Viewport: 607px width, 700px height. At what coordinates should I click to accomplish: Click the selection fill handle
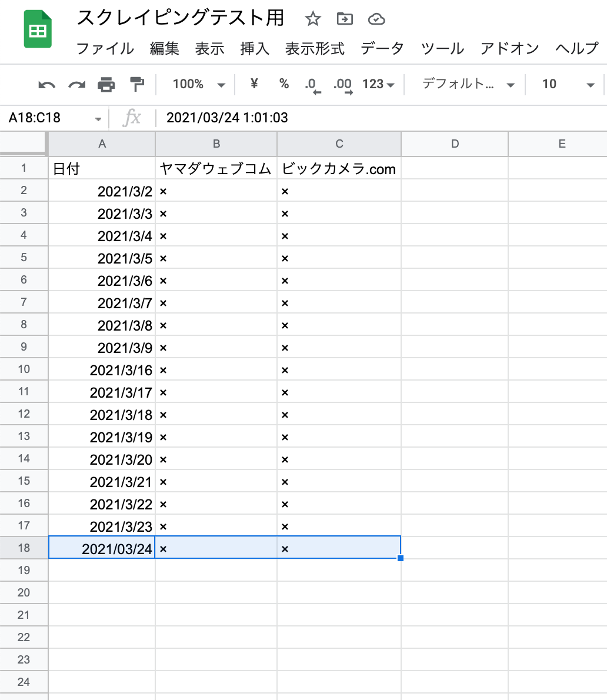click(401, 558)
